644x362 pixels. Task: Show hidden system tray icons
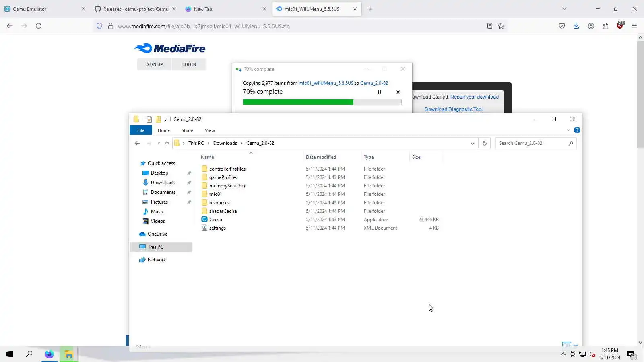563,354
